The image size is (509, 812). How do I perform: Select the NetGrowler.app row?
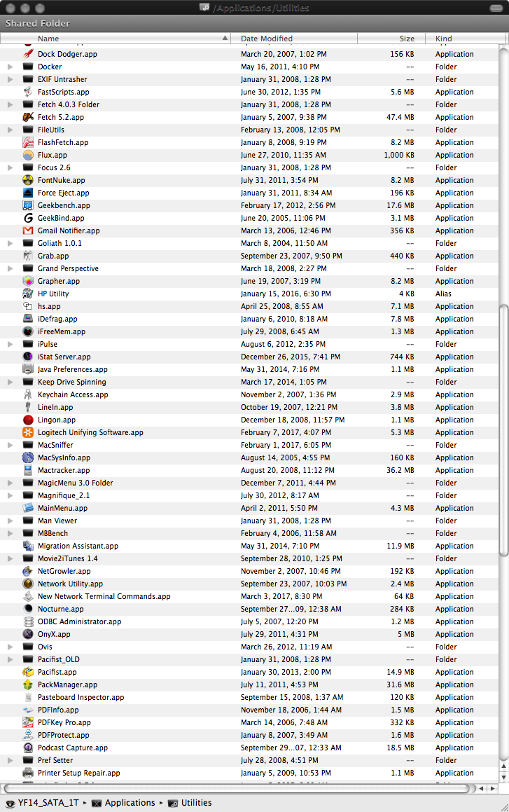click(x=249, y=571)
